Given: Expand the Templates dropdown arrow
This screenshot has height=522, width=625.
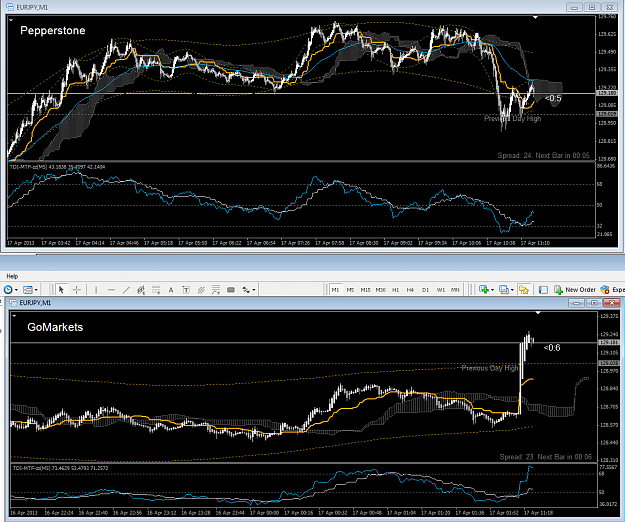Looking at the screenshot, I should (x=36, y=290).
